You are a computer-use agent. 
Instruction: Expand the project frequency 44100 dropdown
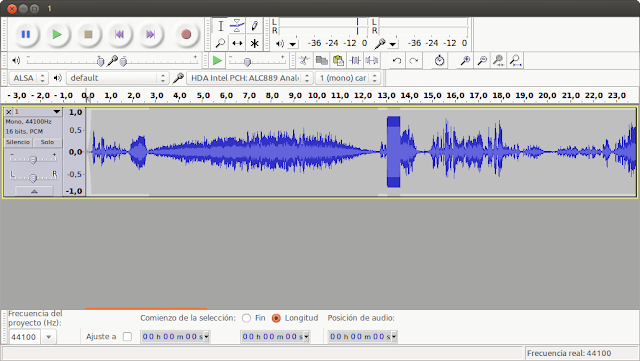49,337
